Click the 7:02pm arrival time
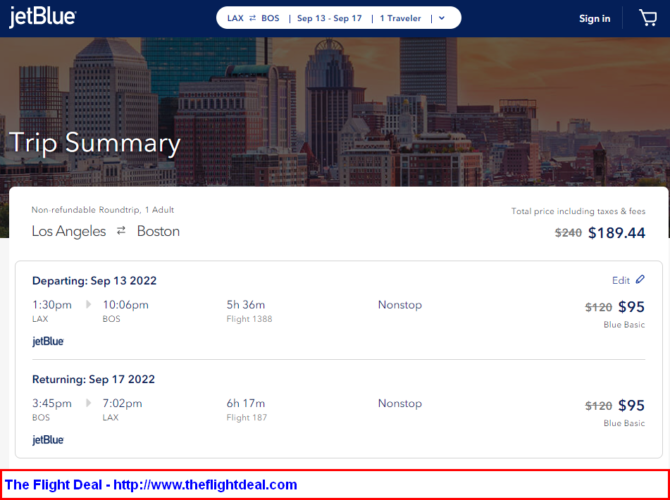The image size is (670, 500). [122, 403]
